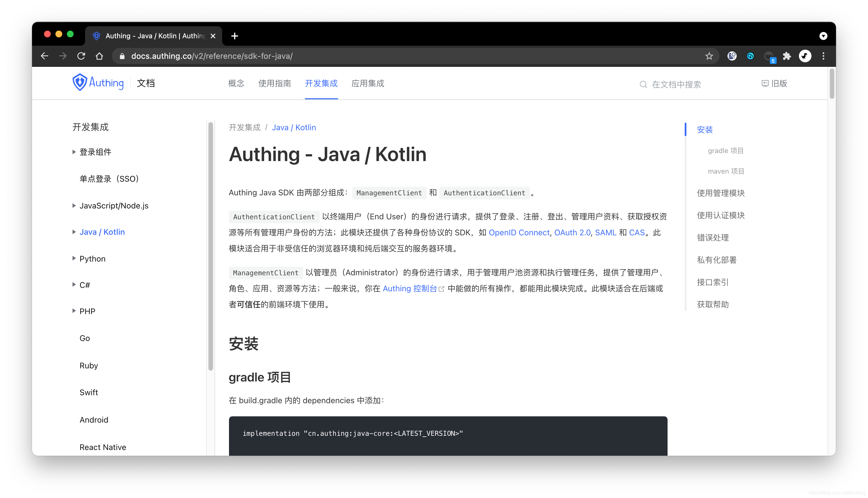868x498 pixels.
Task: Click the home icon in toolbar
Action: pyautogui.click(x=99, y=56)
